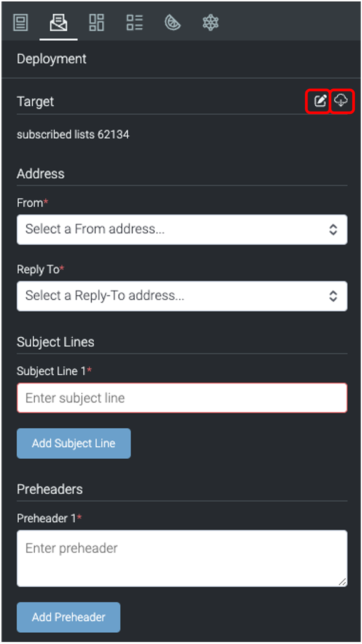This screenshot has height=644, width=362.
Task: Open the network graph icon in toolbar
Action: point(211,23)
